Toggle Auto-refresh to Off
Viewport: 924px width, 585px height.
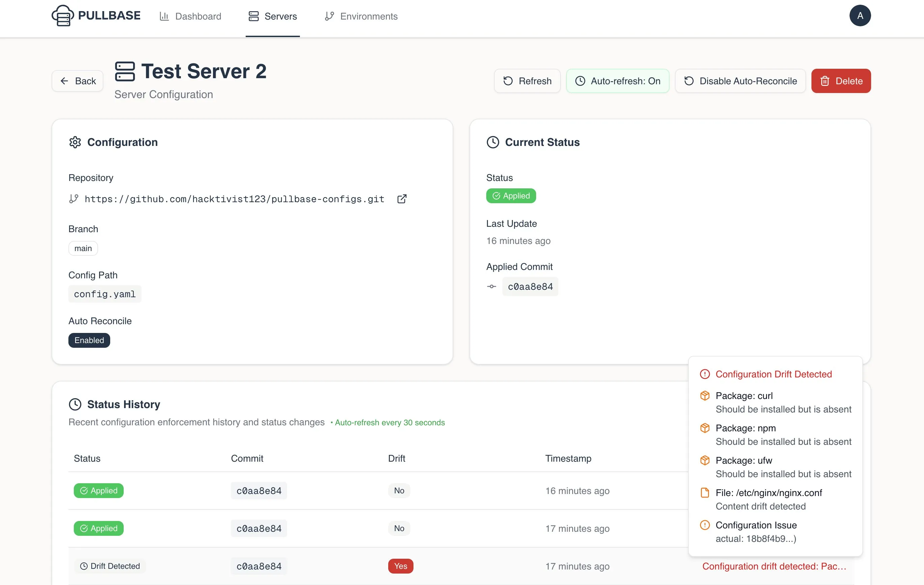click(x=617, y=81)
